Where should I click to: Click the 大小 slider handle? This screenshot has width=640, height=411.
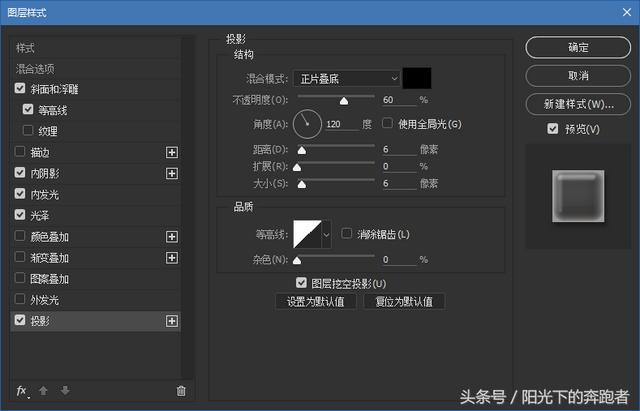(x=302, y=184)
